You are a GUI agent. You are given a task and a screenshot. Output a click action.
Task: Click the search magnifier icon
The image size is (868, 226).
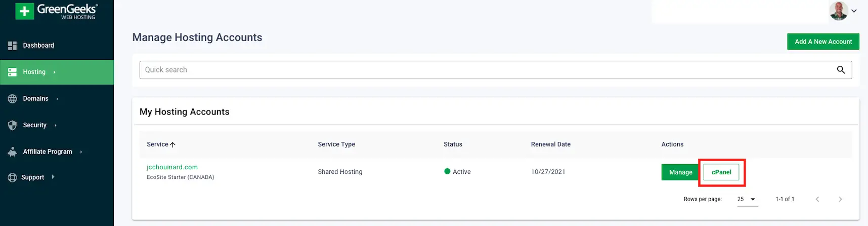[841, 70]
